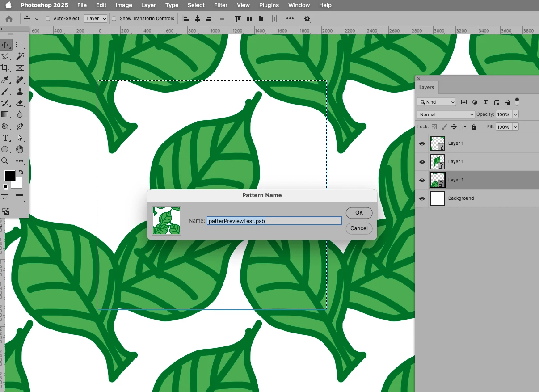Select the History Brush tool
Image resolution: width=539 pixels, height=392 pixels.
(x=5, y=103)
